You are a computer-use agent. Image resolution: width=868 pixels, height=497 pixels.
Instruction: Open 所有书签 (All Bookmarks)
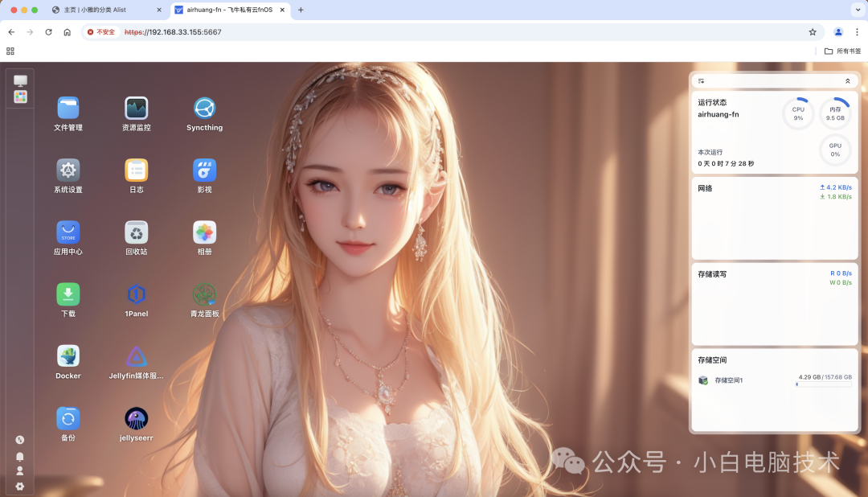[841, 50]
